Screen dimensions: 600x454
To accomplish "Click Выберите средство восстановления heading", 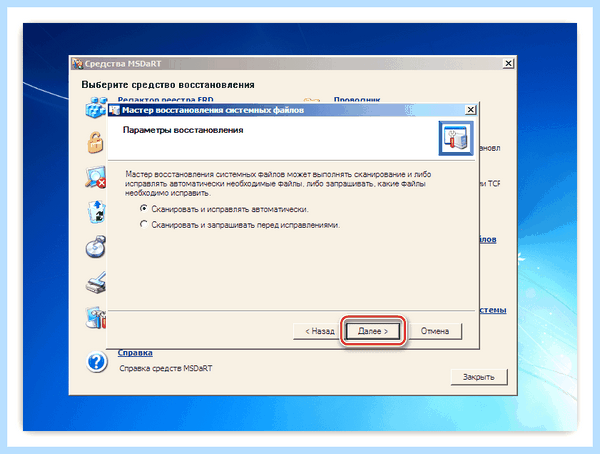I will coord(168,85).
